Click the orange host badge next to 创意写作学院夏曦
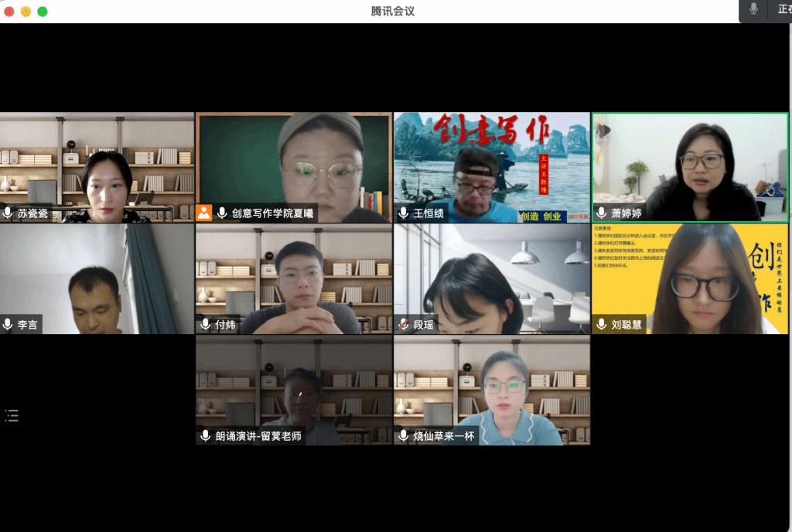 [204, 213]
